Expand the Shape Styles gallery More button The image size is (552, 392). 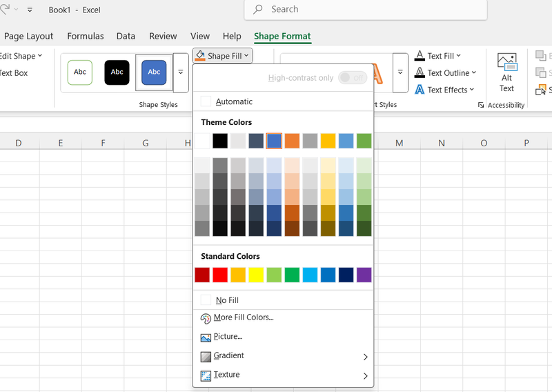coord(181,72)
